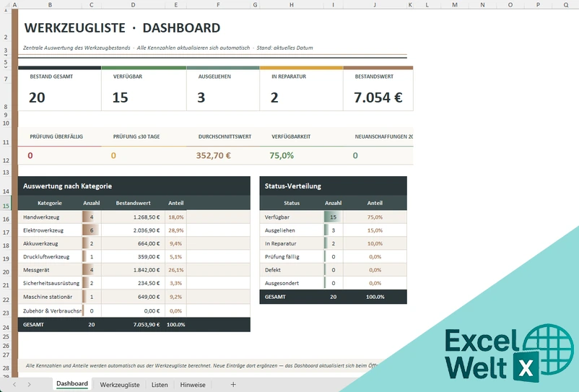Click the Status column heading cell
The width and height of the screenshot is (579, 392).
click(292, 203)
